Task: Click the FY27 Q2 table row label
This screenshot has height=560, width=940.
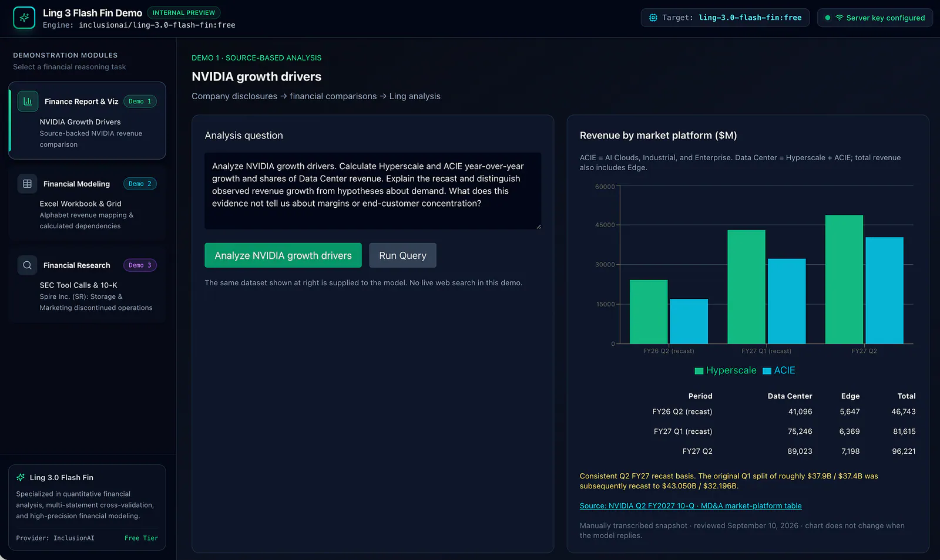Action: tap(697, 451)
